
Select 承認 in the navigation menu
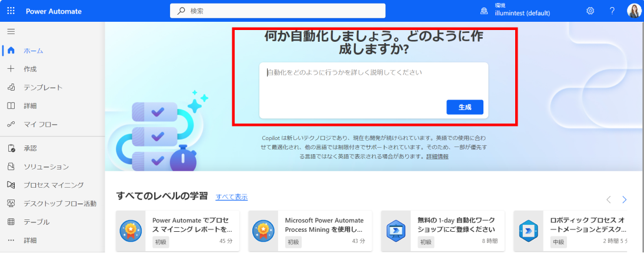coord(30,148)
